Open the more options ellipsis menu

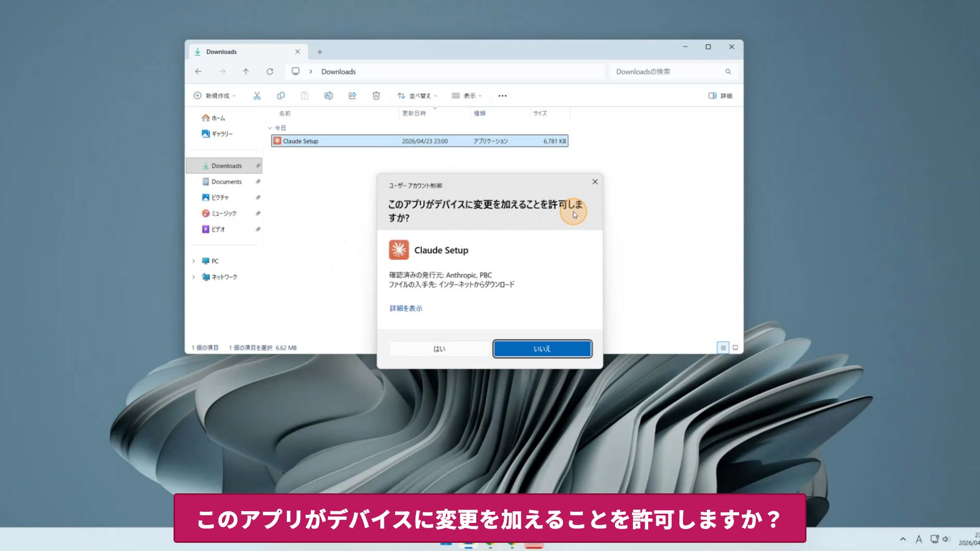(x=502, y=95)
